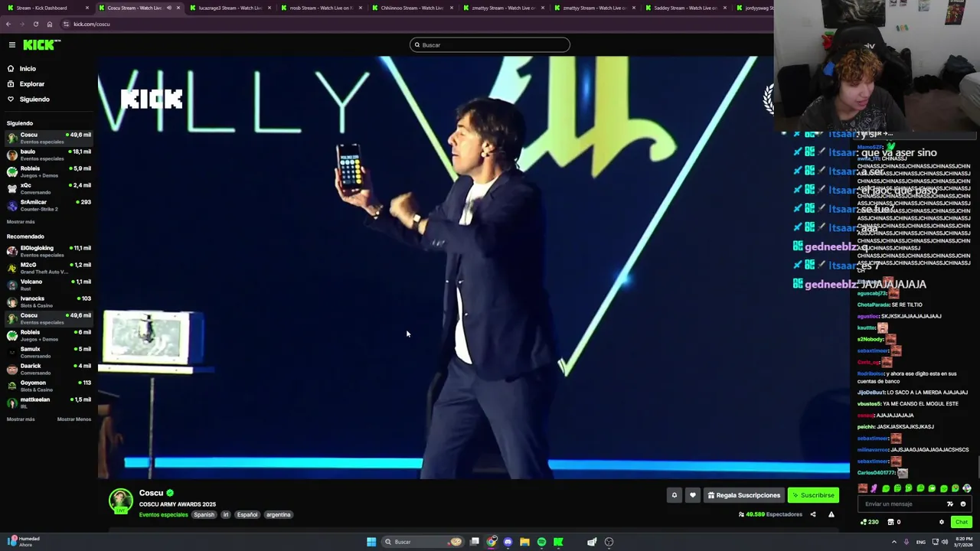Image resolution: width=980 pixels, height=551 pixels.
Task: Open xQc channel in Siguiendo list
Action: [x=49, y=188]
